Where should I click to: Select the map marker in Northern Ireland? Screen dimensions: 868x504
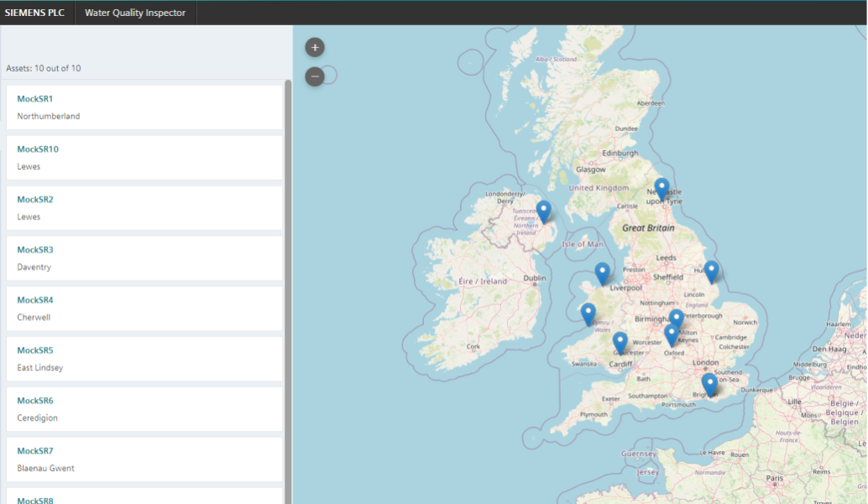click(x=543, y=211)
